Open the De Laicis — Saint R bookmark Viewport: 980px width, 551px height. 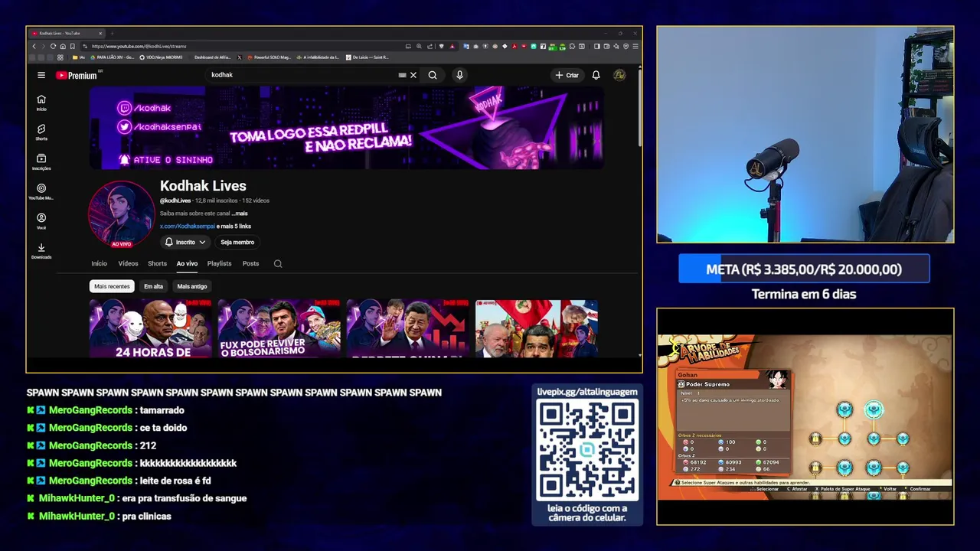coord(367,57)
